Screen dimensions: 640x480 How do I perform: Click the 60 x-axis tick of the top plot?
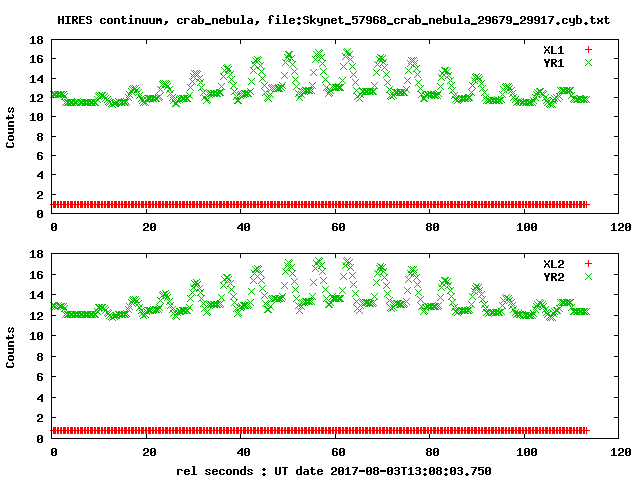[338, 227]
